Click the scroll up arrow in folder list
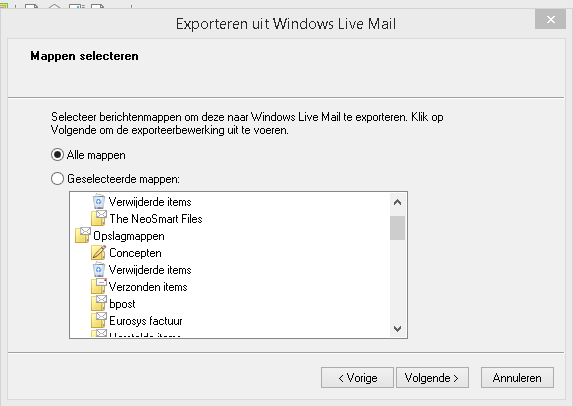This screenshot has height=406, width=573. [x=397, y=202]
